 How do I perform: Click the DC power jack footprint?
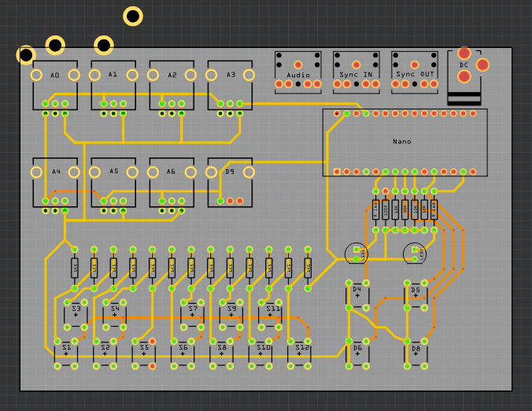click(x=464, y=75)
